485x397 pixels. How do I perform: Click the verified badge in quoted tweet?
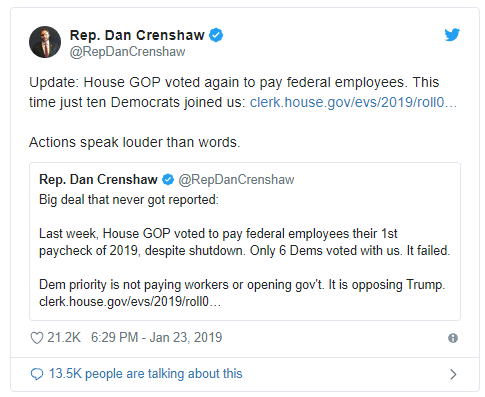[x=168, y=179]
